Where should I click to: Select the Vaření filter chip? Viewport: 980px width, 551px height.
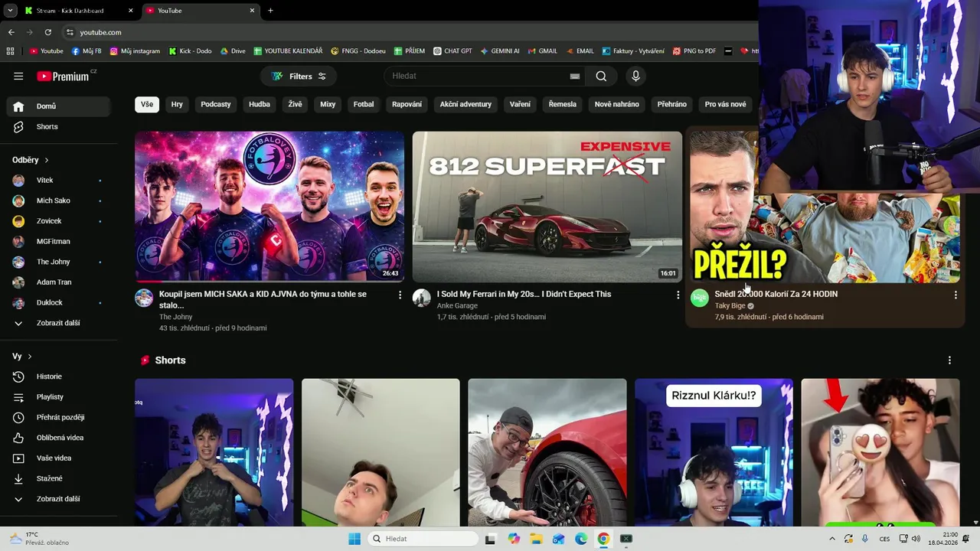point(520,104)
